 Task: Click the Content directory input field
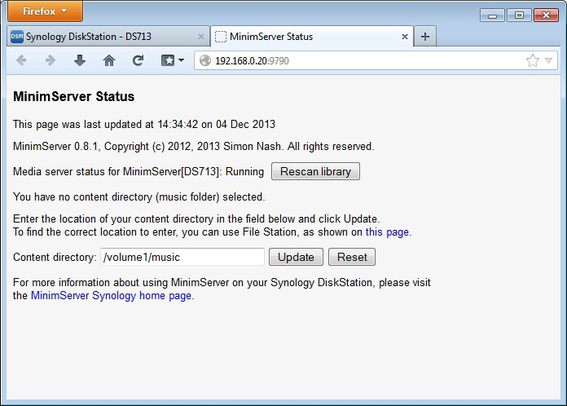(x=182, y=257)
